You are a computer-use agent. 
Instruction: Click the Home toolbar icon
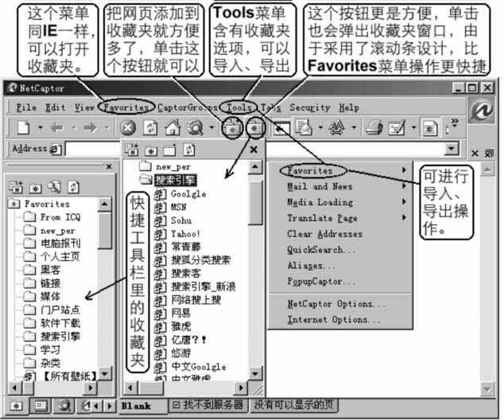point(173,127)
